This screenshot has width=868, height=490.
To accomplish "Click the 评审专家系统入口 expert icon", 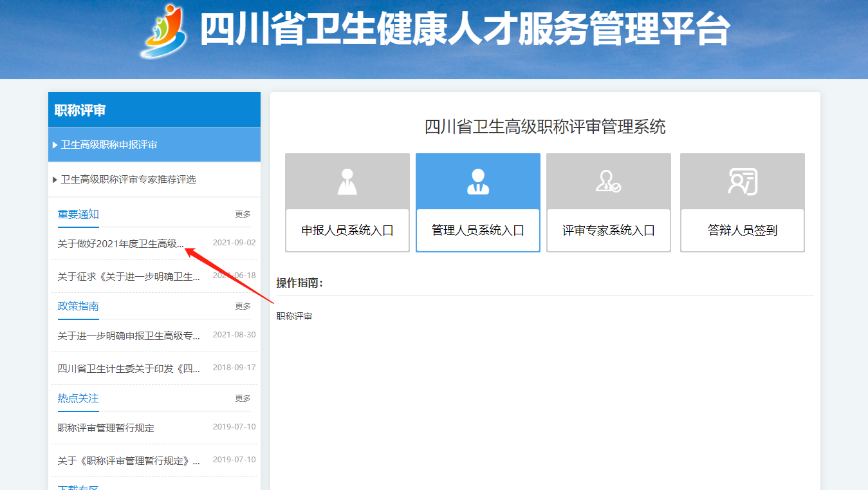I will [x=609, y=182].
